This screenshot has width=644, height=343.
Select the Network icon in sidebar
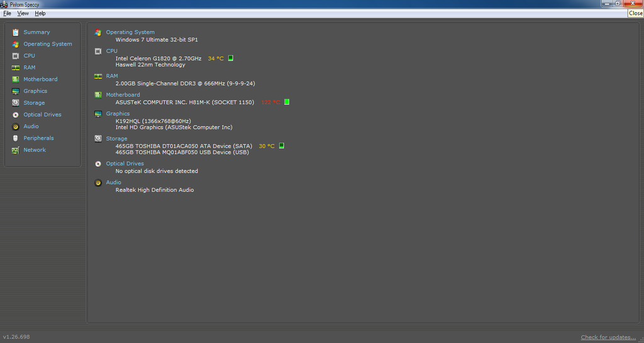coord(16,150)
